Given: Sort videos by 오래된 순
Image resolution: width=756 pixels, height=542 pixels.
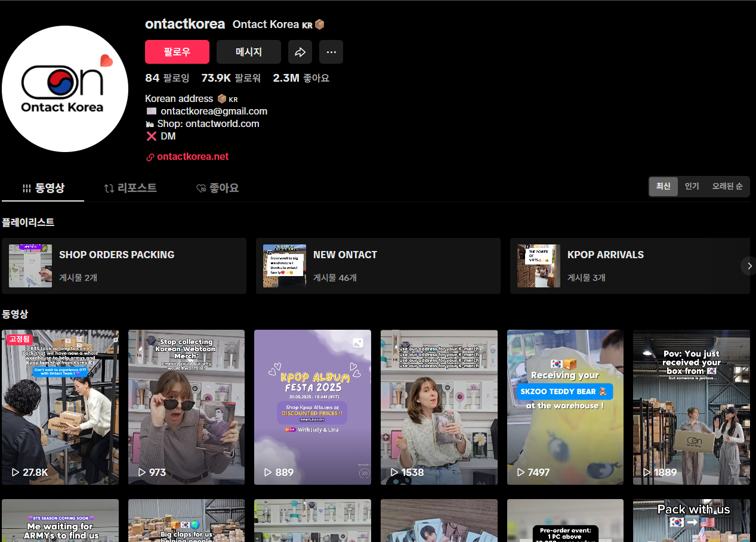Looking at the screenshot, I should 727,187.
